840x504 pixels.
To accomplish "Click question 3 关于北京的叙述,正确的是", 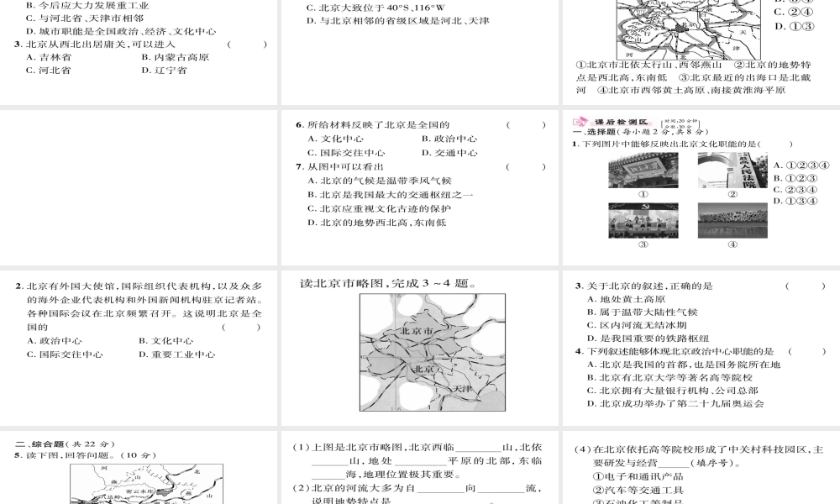I will click(644, 286).
